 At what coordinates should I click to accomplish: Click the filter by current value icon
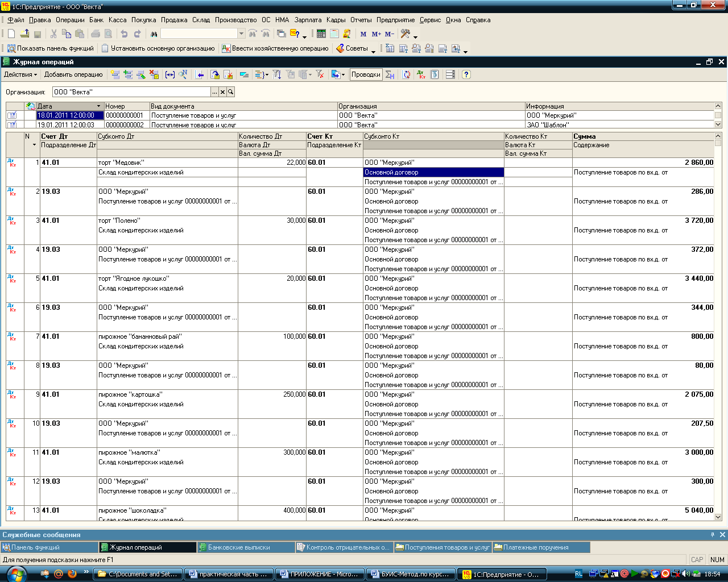[289, 74]
